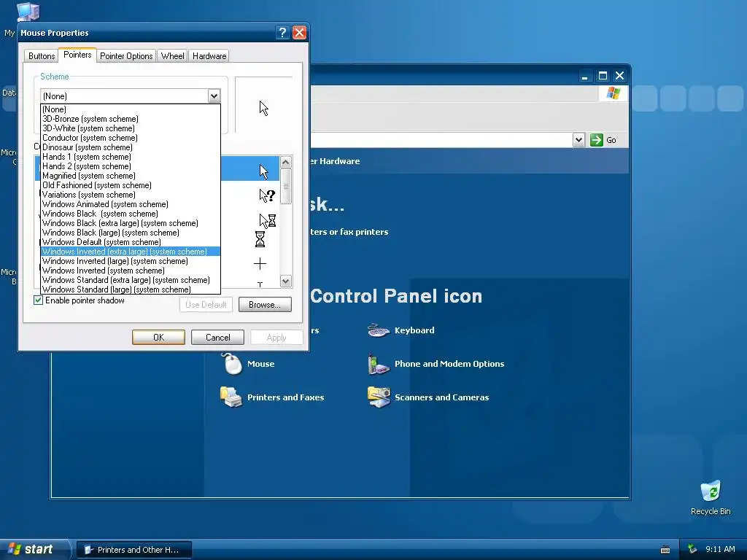Select the Busy hourglass cursor
This screenshot has height=560, width=747.
pos(260,239)
